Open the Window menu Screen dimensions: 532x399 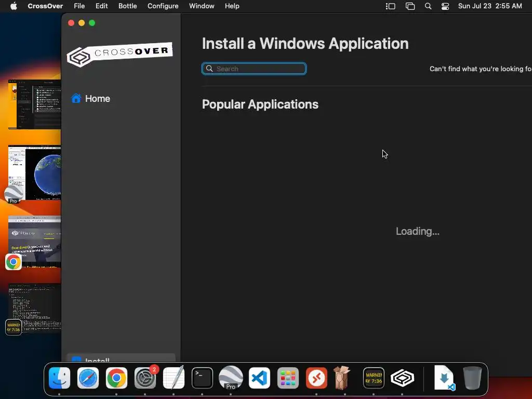[x=202, y=6]
